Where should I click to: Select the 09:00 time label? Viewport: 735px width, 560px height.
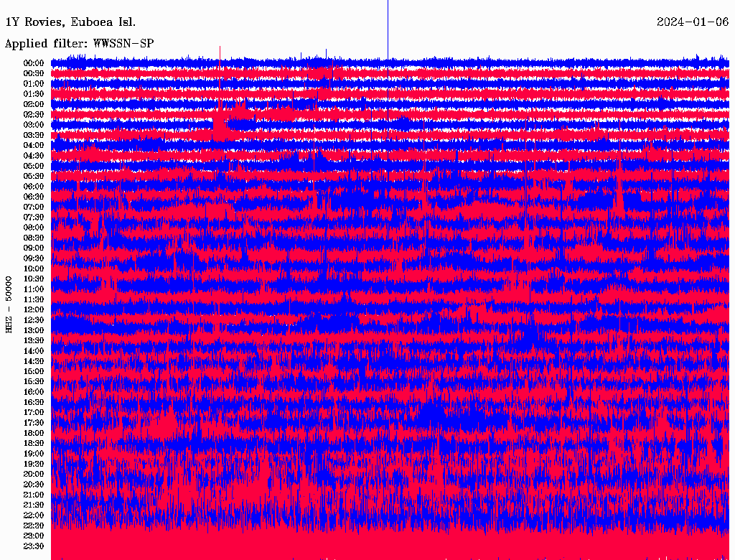pyautogui.click(x=34, y=248)
